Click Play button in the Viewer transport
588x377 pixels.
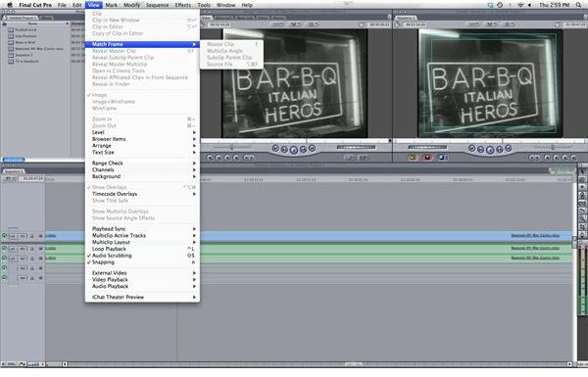pos(294,150)
